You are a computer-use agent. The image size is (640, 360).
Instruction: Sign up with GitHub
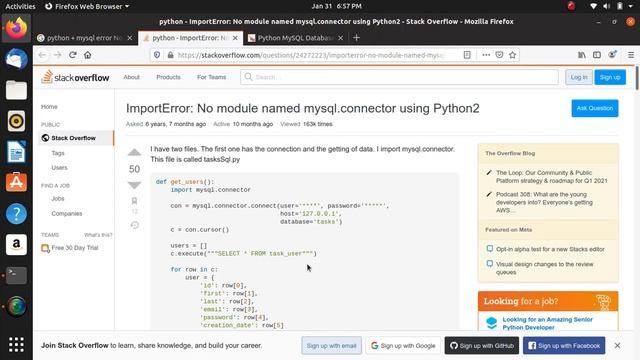[x=482, y=345]
